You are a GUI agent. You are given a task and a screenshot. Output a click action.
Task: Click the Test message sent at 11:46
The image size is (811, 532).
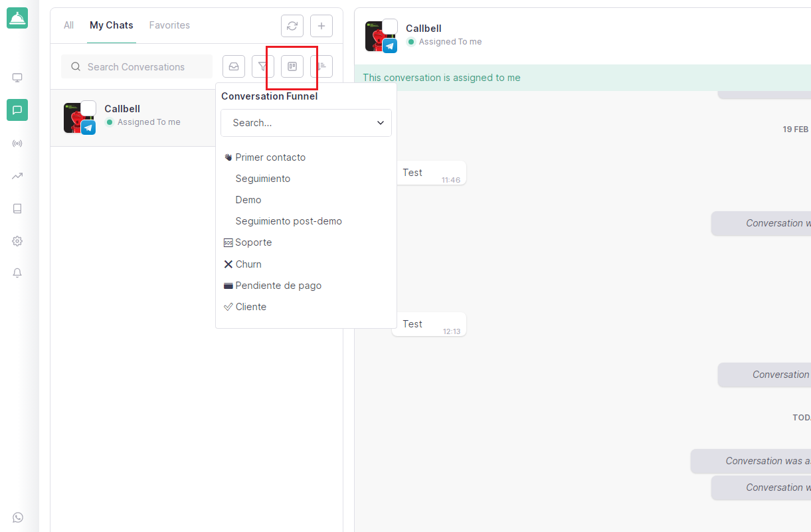429,173
